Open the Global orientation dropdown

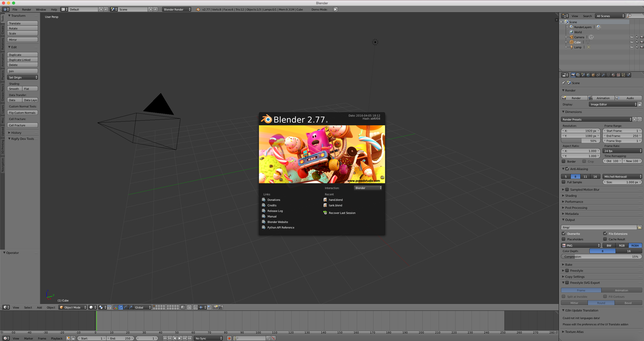pos(142,307)
